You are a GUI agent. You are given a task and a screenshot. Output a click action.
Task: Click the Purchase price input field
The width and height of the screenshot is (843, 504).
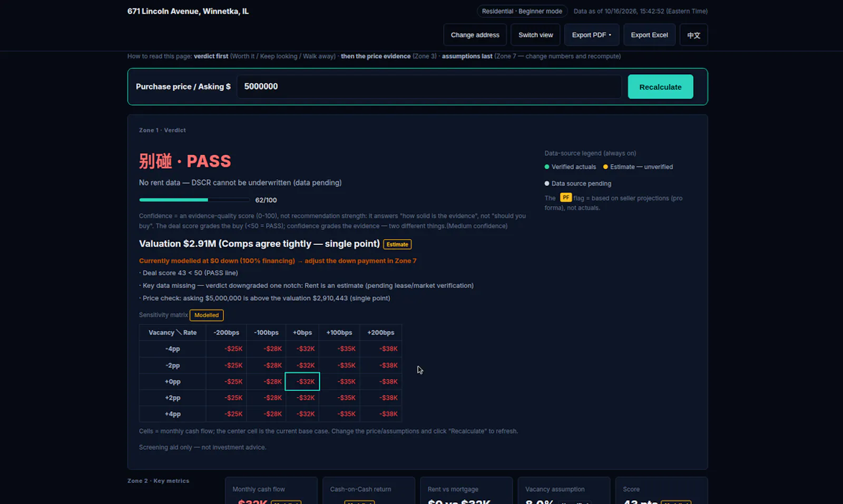coord(429,86)
